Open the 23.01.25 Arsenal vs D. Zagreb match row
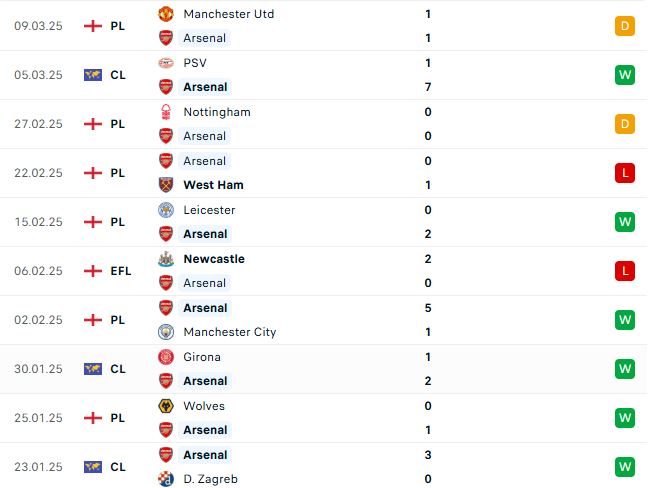 click(x=324, y=467)
